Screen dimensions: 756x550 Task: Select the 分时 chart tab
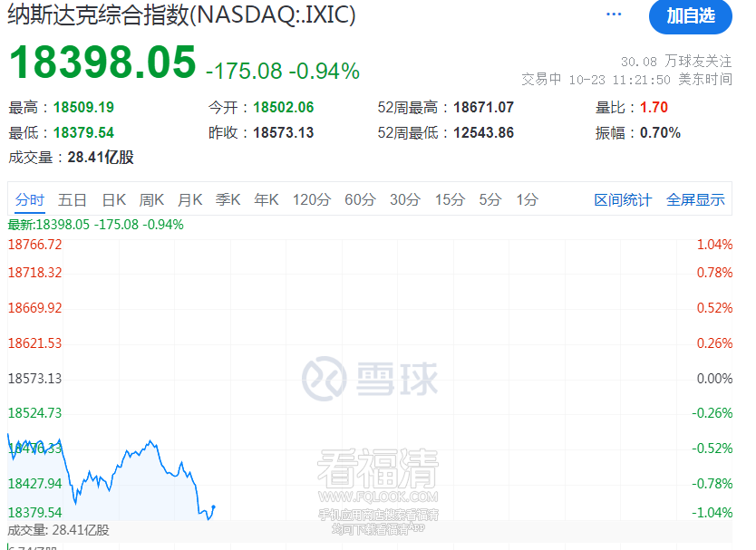pyautogui.click(x=29, y=200)
